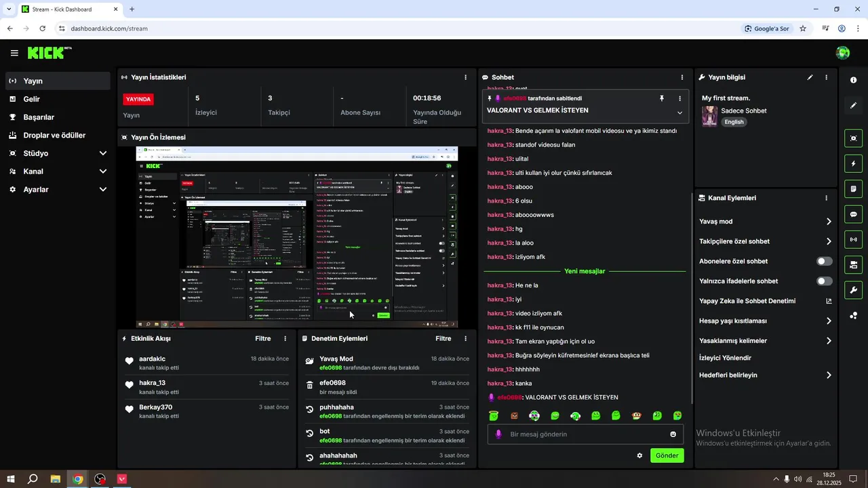This screenshot has width=868, height=488.
Task: Open Kanal Eylemleri panel three-dot menu
Action: [826, 198]
